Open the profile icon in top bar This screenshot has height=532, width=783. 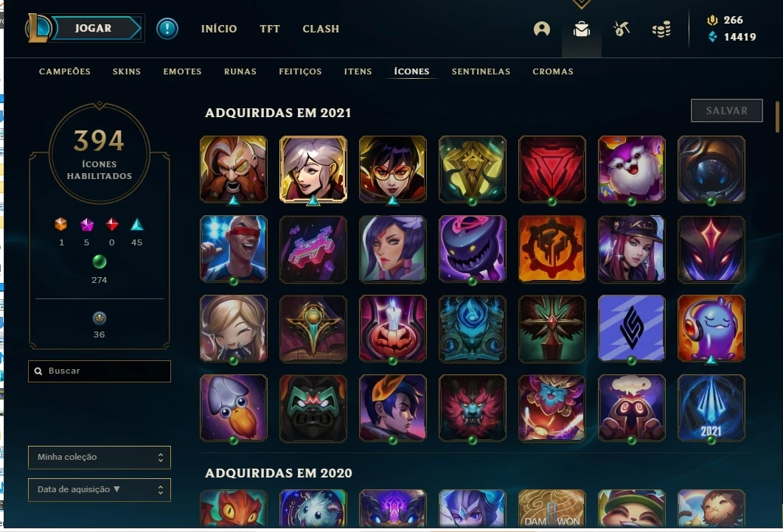tap(542, 29)
